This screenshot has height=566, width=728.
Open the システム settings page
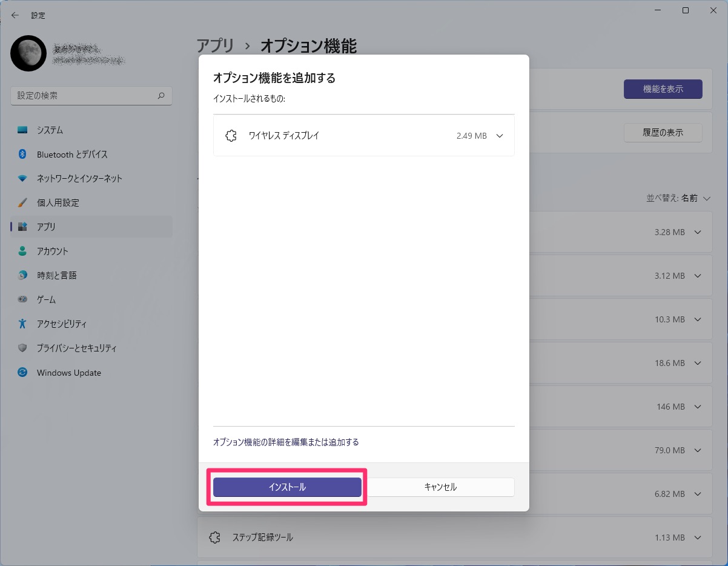tap(91, 130)
